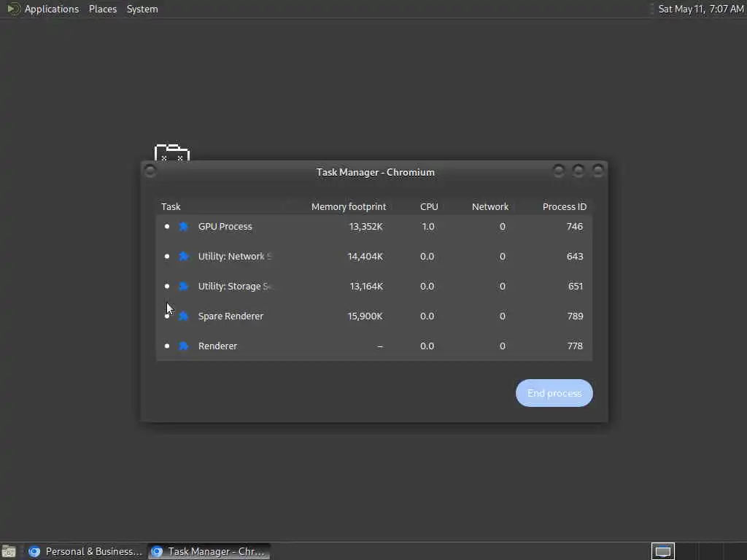Click memory value 14,404K
The height and width of the screenshot is (560, 747).
tap(365, 257)
